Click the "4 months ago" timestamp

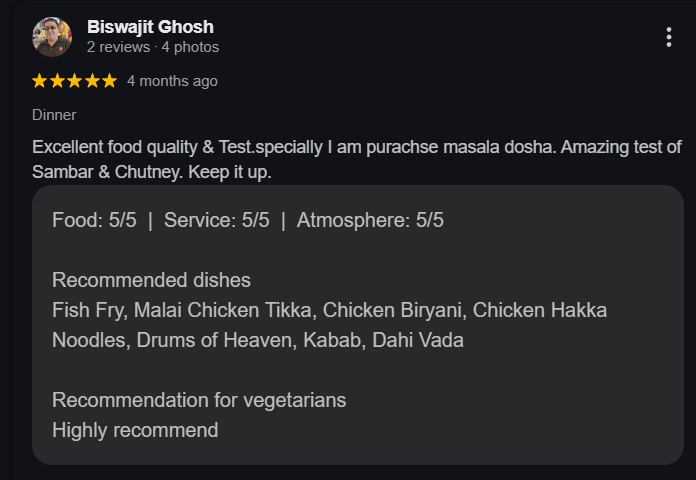click(172, 81)
